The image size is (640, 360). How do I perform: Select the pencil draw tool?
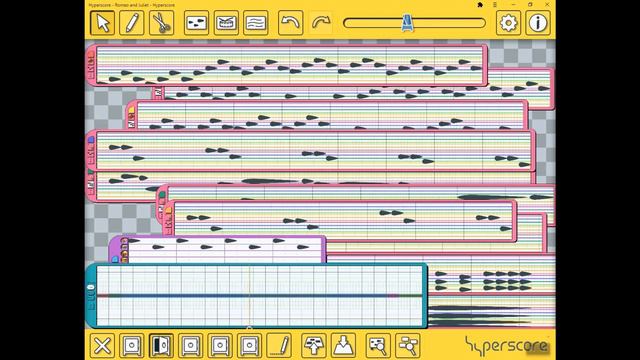point(132,23)
